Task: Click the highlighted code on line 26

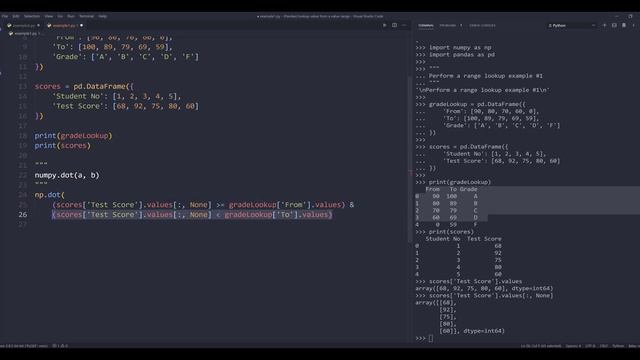Action: click(x=192, y=215)
